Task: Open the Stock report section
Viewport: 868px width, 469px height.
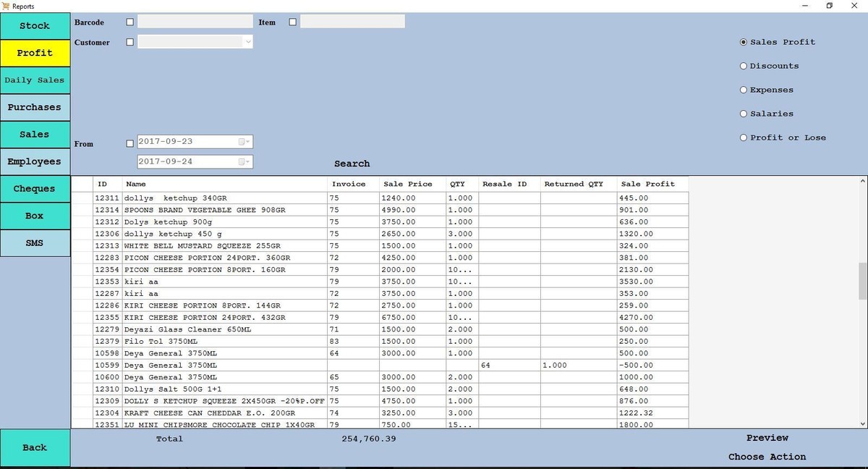Action: click(x=35, y=26)
